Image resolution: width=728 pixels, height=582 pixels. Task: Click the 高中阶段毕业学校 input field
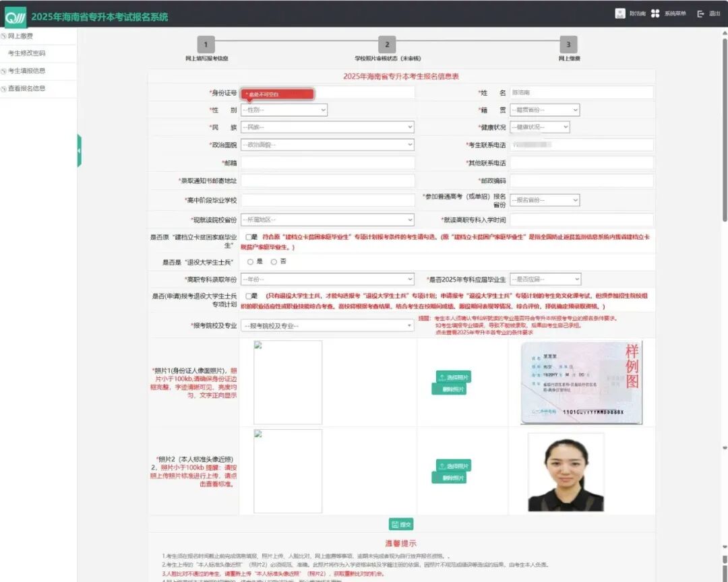click(328, 200)
